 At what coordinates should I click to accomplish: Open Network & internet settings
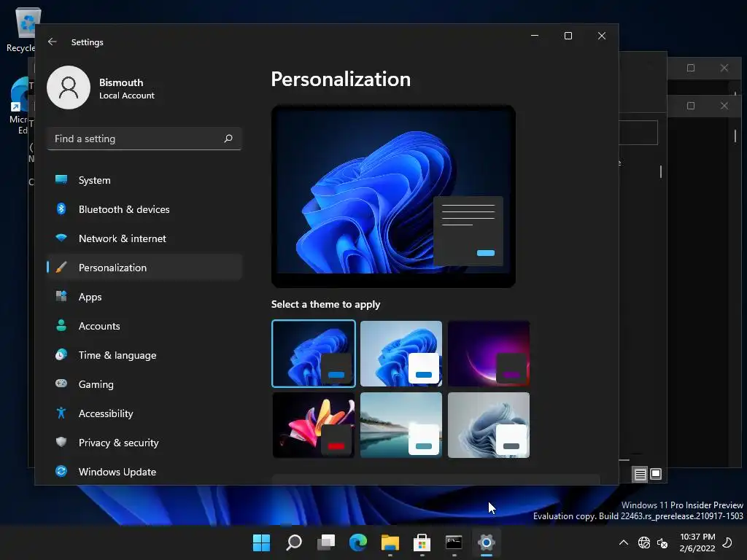[x=144, y=238]
